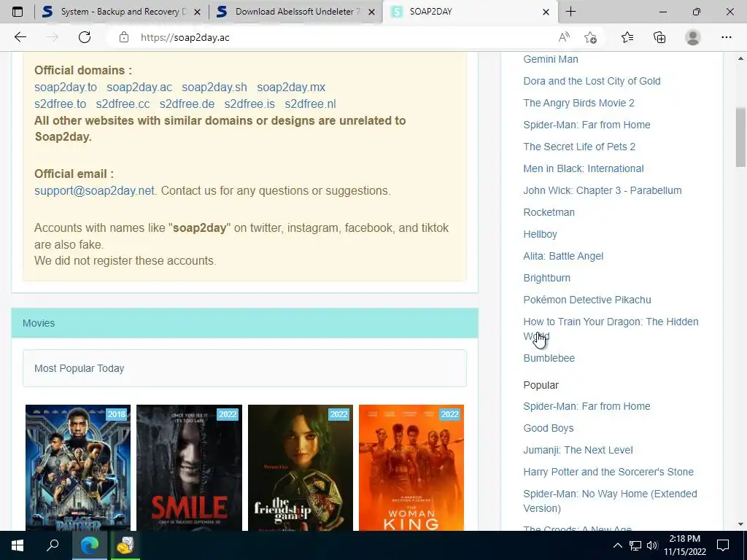Open the s2dfree.de domain link

pyautogui.click(x=187, y=104)
